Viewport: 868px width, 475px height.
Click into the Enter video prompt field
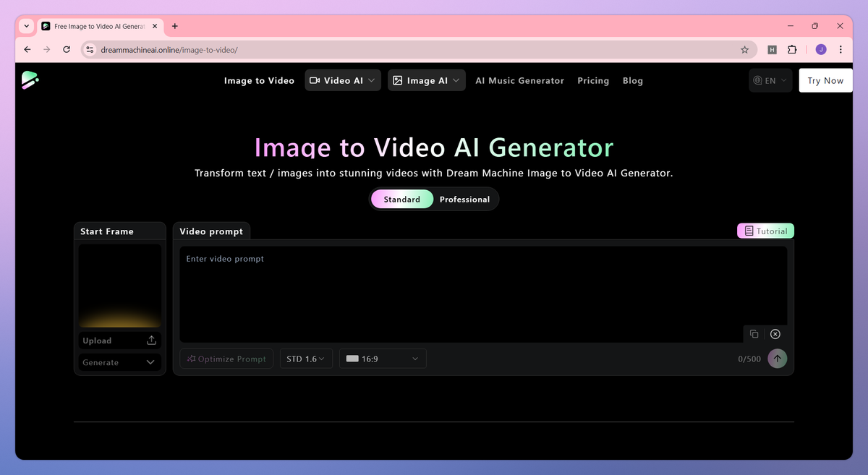[x=483, y=294]
